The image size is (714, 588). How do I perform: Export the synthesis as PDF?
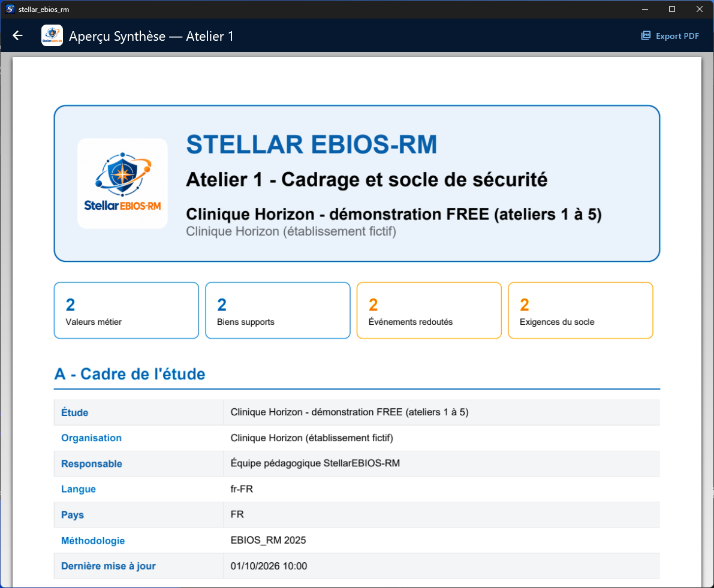[670, 36]
